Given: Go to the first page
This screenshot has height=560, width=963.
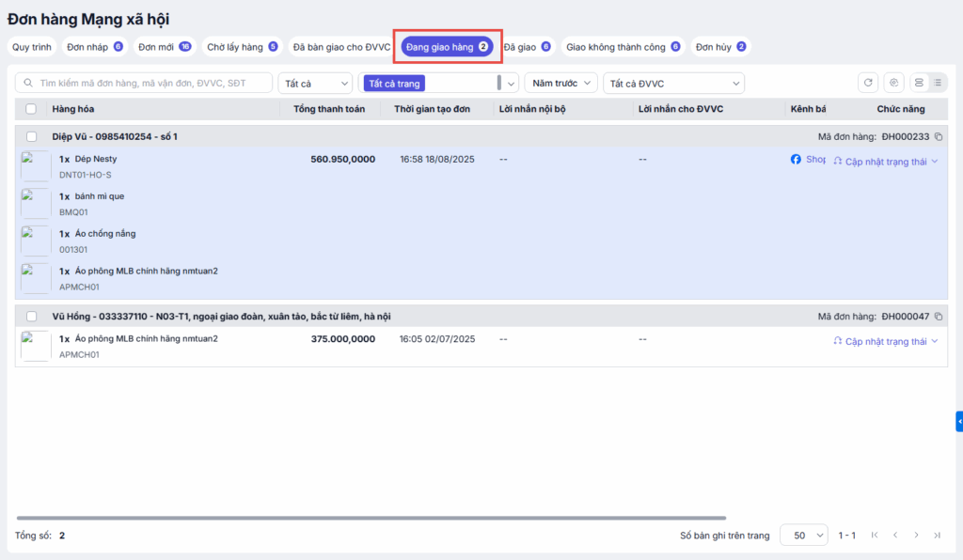Looking at the screenshot, I should 875,535.
